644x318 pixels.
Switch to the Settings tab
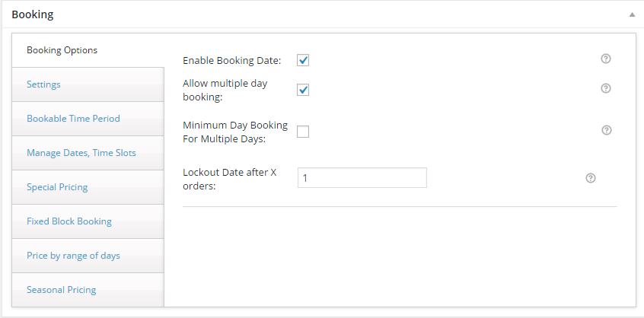tap(88, 84)
